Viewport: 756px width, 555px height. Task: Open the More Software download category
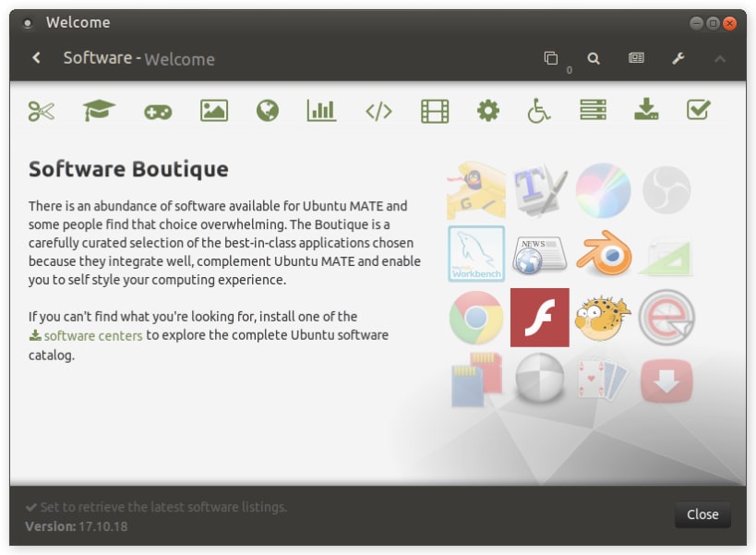pos(646,109)
